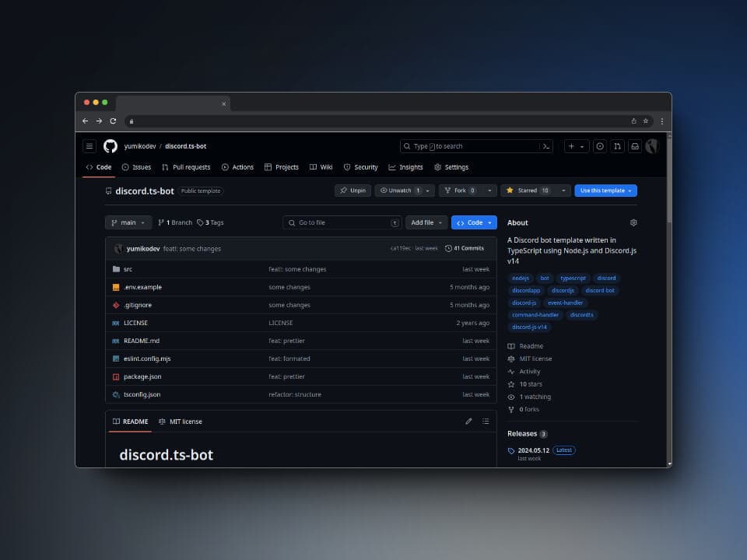Bookmark the page with the star icon
This screenshot has width=747, height=560.
[646, 121]
